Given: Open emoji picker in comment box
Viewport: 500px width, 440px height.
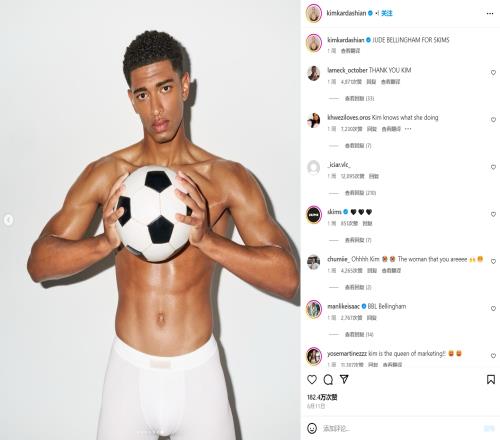Looking at the screenshot, I should click(312, 428).
